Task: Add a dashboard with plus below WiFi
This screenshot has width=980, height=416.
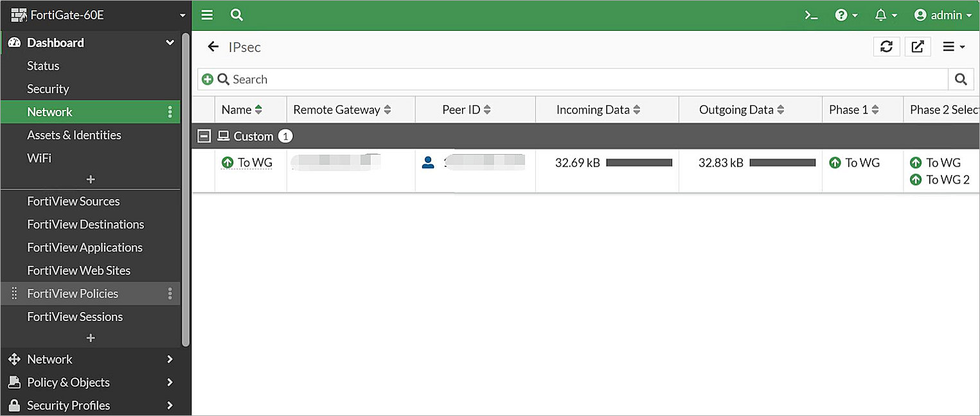Action: click(91, 179)
